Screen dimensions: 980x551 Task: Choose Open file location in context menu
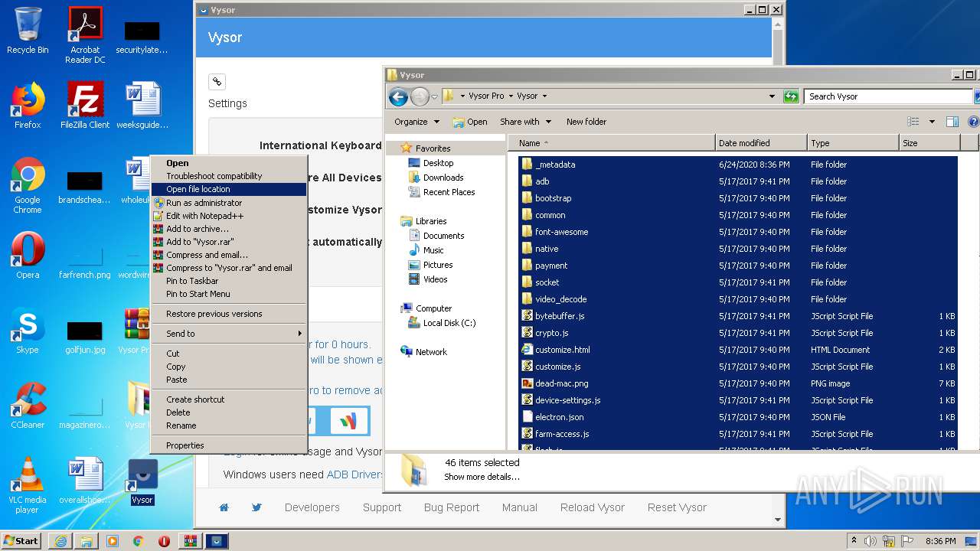pos(229,189)
